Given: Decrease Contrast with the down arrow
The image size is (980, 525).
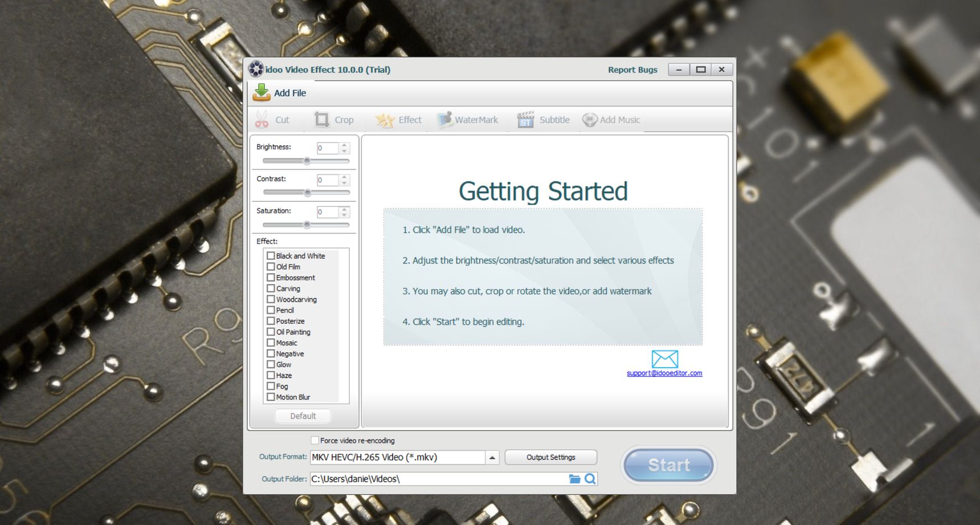Looking at the screenshot, I should click(344, 183).
